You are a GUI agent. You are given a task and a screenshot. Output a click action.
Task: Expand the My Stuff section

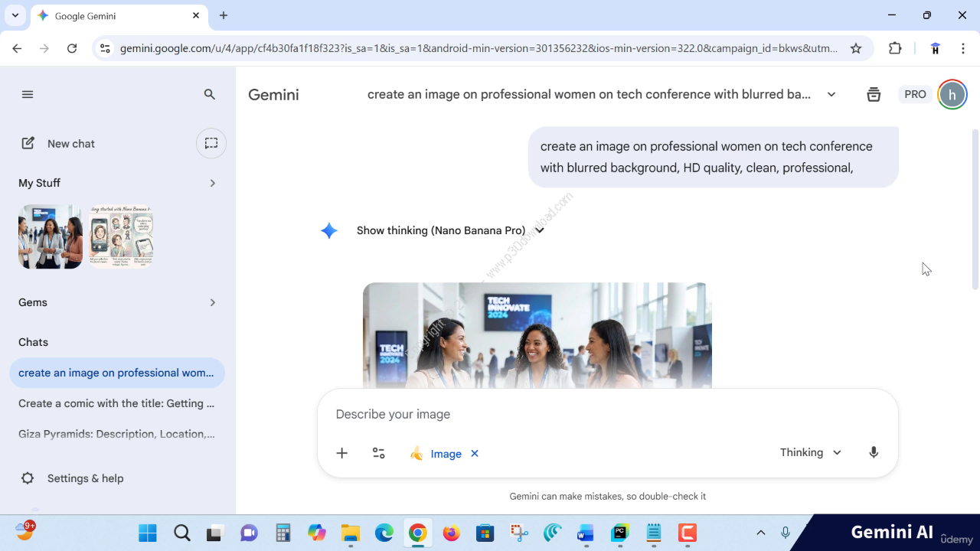(212, 183)
